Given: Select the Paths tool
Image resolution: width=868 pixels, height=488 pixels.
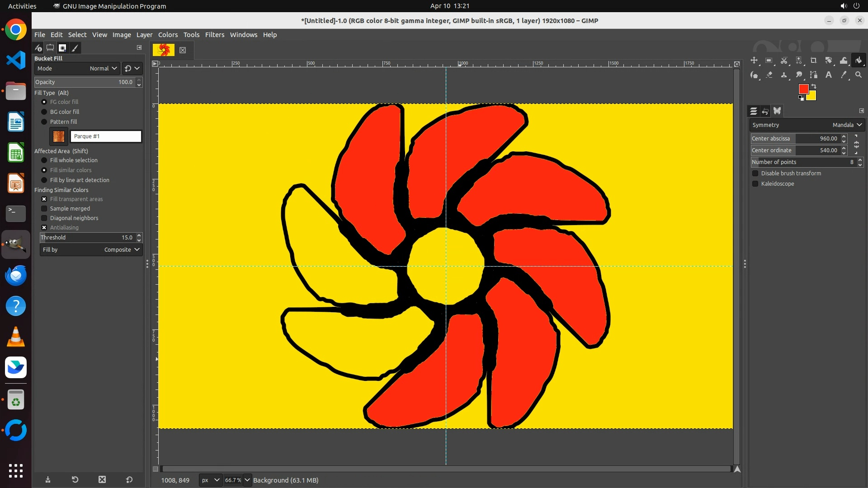Looking at the screenshot, I should click(814, 75).
